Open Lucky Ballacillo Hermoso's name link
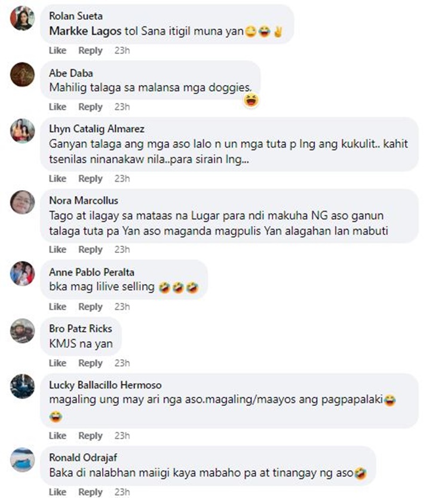 point(105,385)
